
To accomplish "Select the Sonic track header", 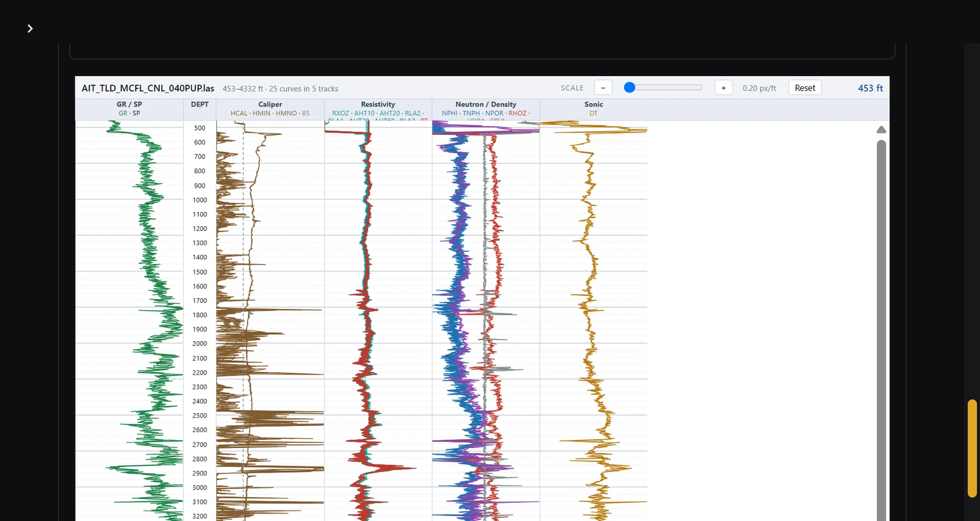I will pos(594,104).
